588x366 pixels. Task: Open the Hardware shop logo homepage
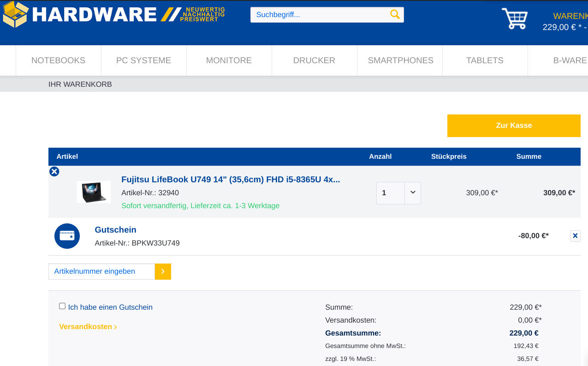pyautogui.click(x=113, y=14)
